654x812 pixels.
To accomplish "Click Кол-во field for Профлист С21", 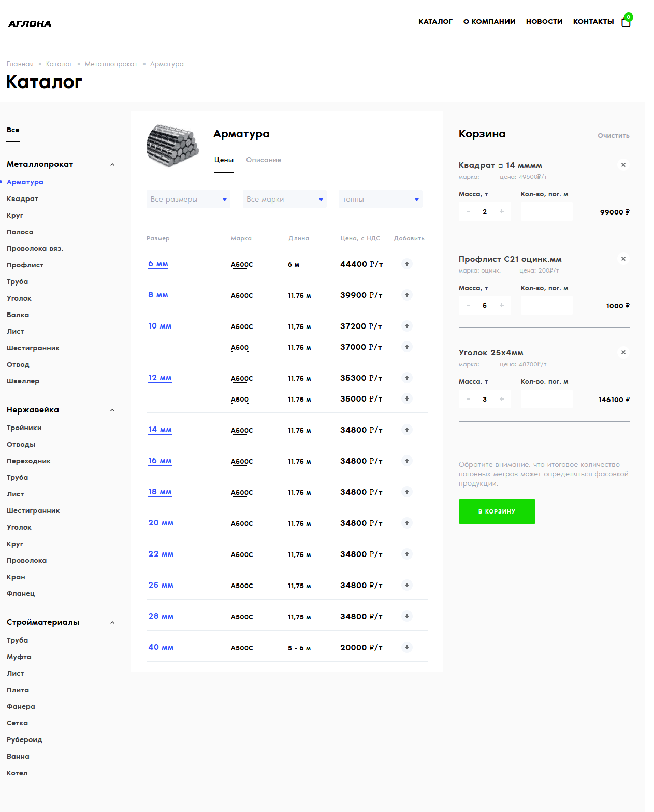I will click(x=547, y=305).
